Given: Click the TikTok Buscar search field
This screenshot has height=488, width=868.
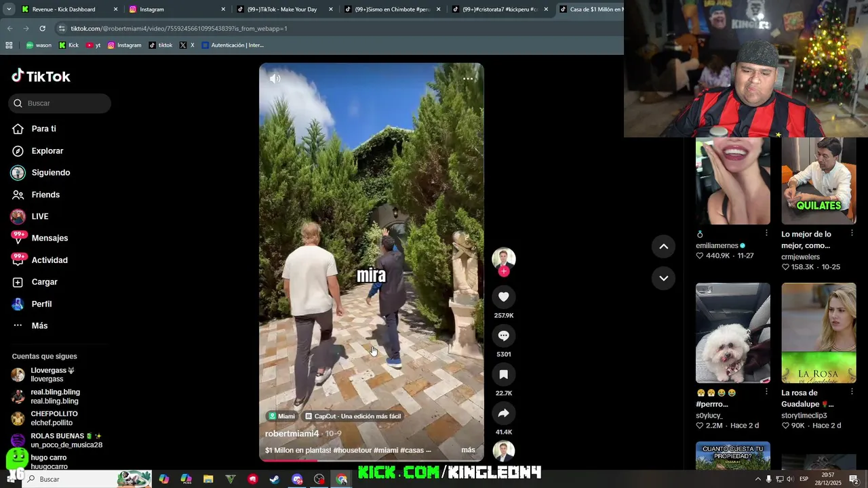Looking at the screenshot, I should click(x=60, y=103).
